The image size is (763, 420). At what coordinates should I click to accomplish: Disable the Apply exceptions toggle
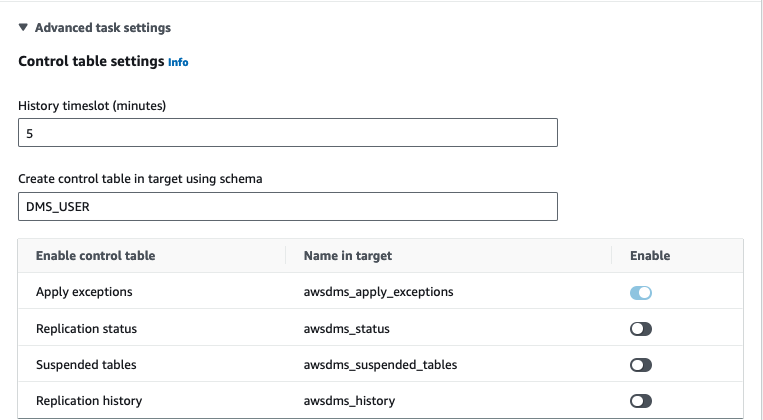(x=641, y=292)
